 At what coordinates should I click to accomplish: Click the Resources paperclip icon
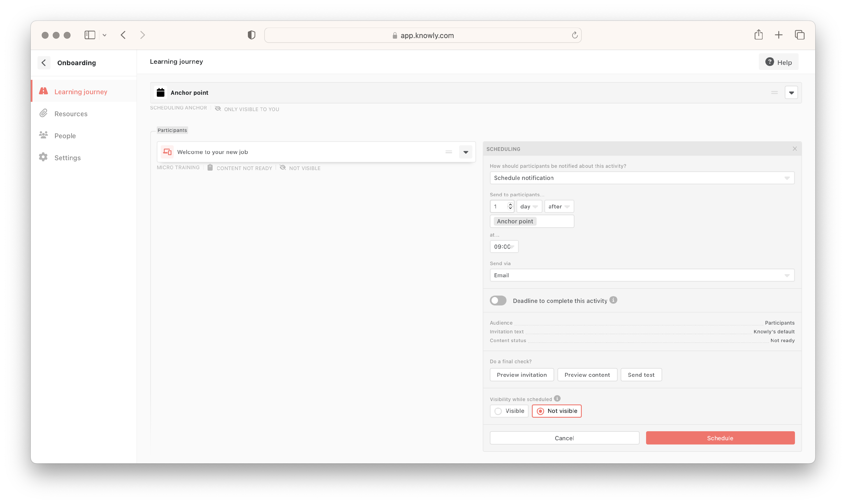click(x=43, y=113)
